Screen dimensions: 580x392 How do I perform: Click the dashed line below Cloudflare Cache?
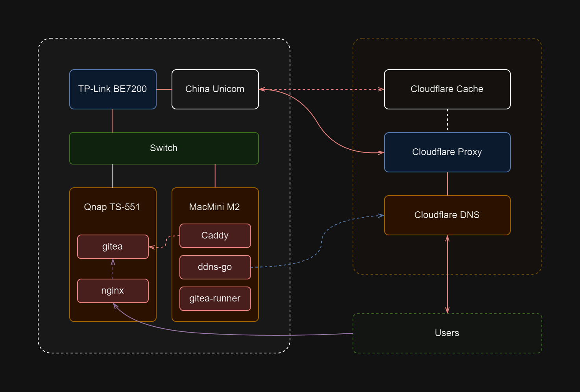click(447, 120)
